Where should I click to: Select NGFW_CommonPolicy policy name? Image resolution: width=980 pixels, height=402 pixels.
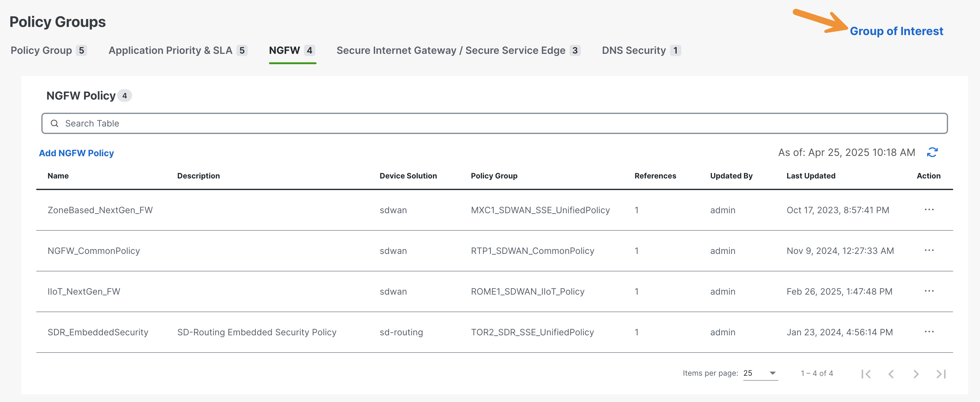(x=94, y=251)
